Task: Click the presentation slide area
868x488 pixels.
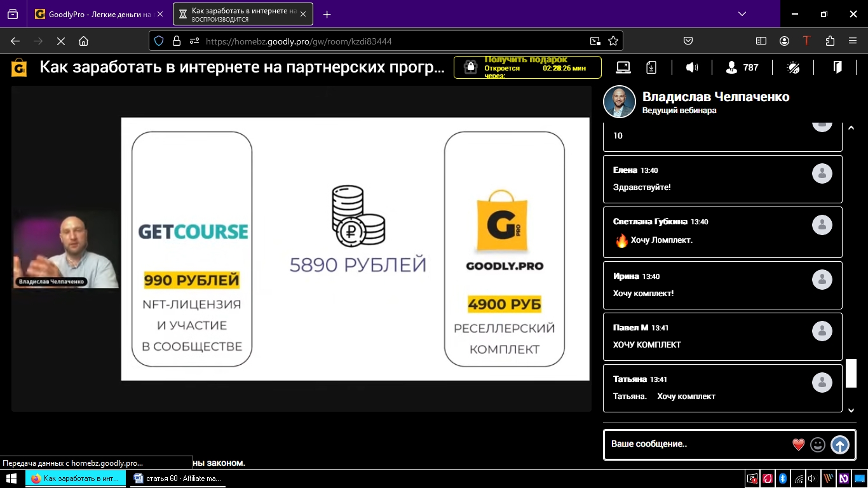Action: click(355, 249)
